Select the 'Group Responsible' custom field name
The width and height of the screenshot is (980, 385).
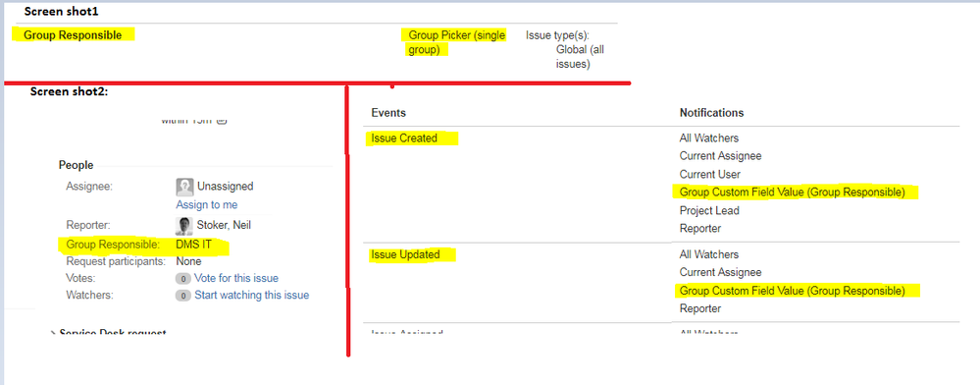[x=73, y=35]
